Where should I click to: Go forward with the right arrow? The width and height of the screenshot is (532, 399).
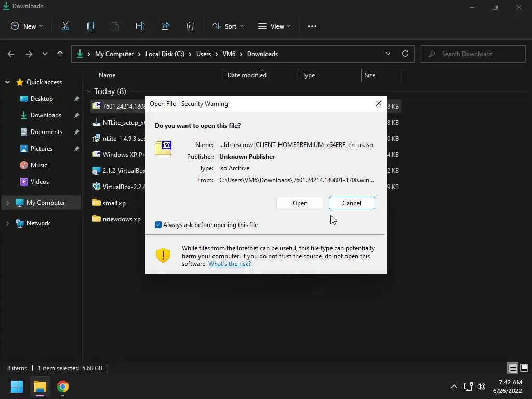click(29, 54)
